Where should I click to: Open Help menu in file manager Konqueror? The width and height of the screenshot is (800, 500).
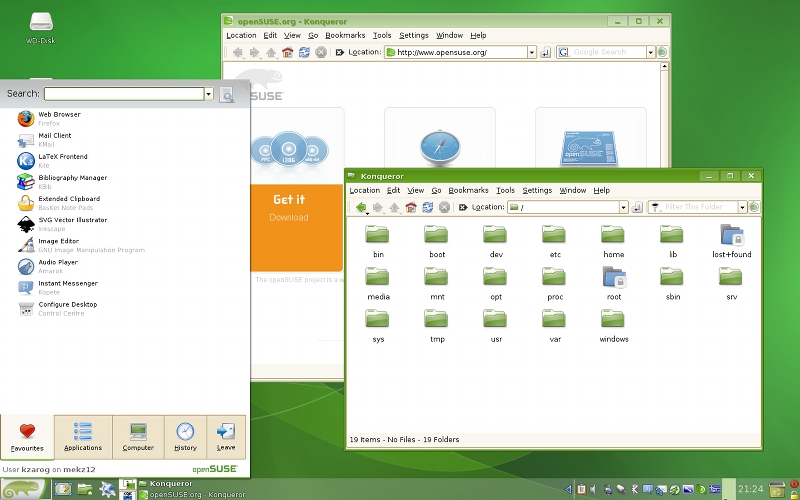click(602, 190)
